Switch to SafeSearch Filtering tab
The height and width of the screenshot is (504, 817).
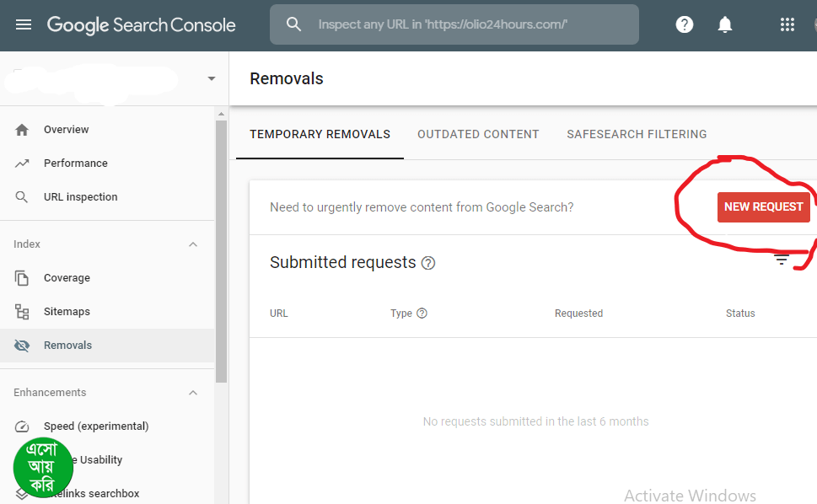637,134
